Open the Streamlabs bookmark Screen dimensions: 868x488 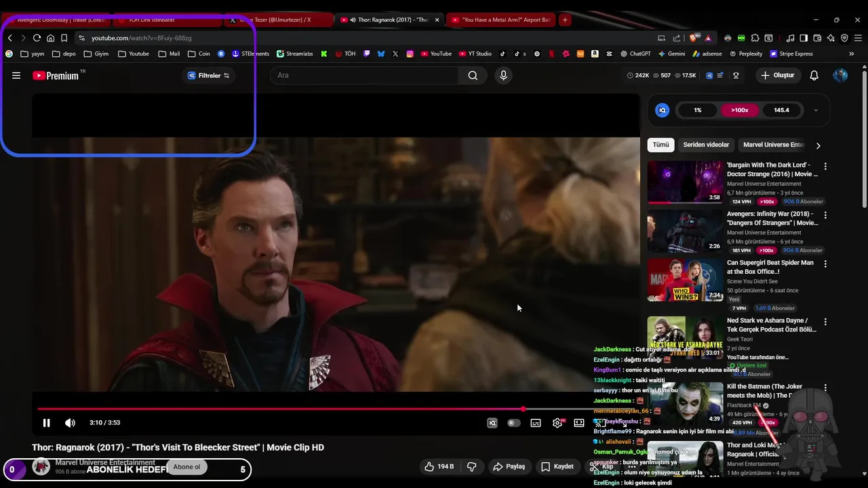pyautogui.click(x=294, y=54)
